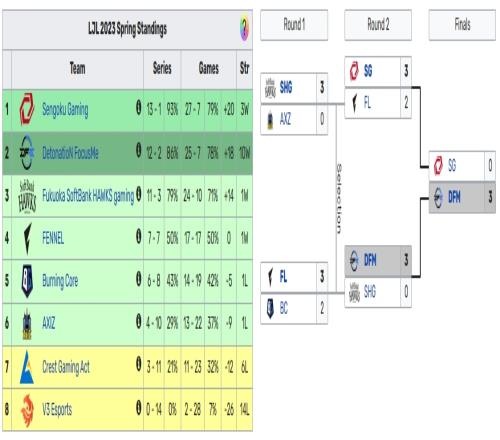Click the V3 Esports logo

27,410
